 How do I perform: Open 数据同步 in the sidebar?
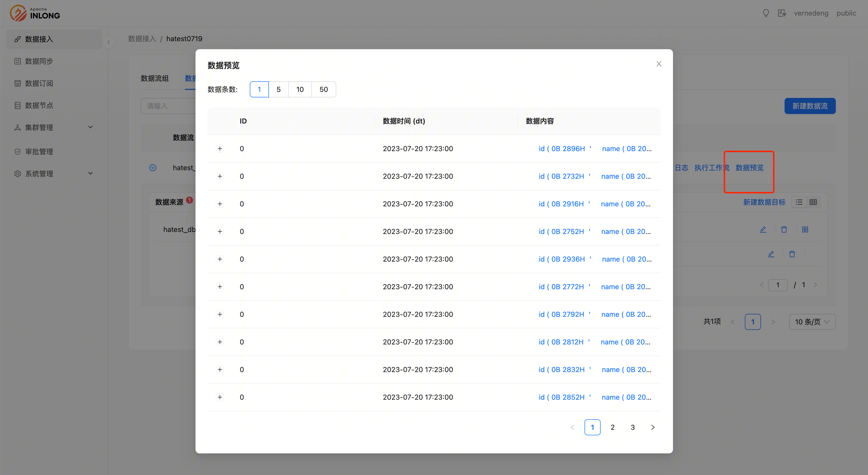click(x=39, y=61)
